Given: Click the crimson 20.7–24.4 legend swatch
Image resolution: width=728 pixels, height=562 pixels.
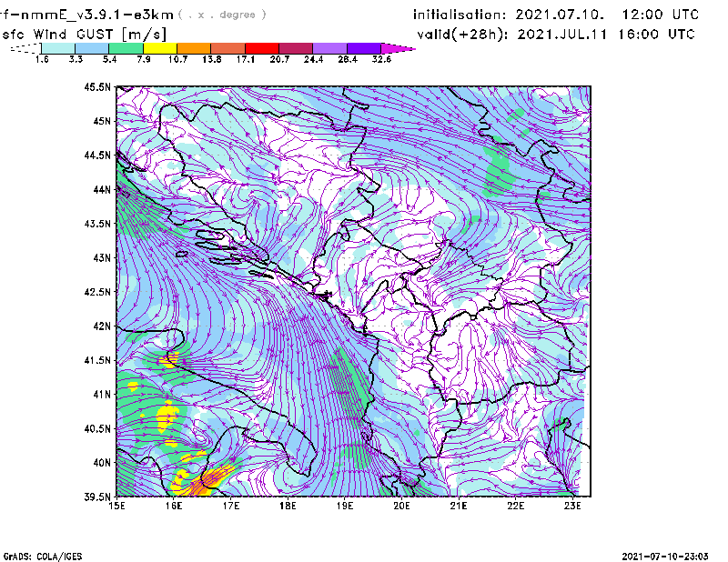Looking at the screenshot, I should (296, 48).
